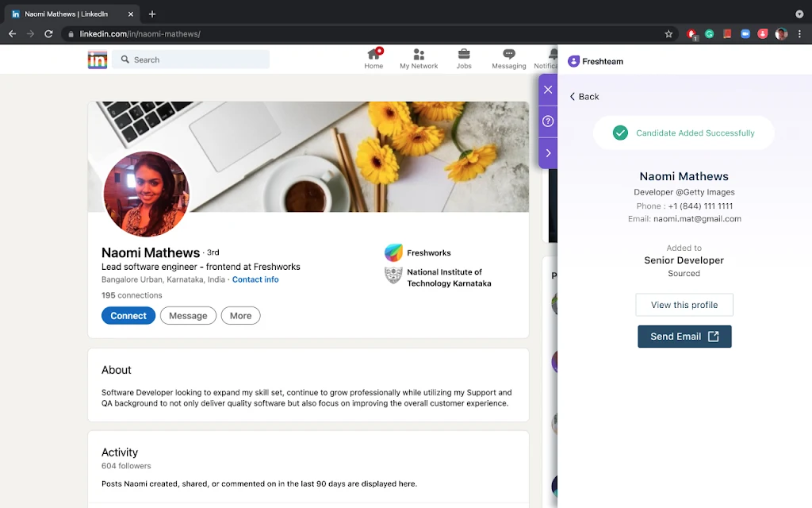
Task: Connect with Naomi Mathews
Action: [x=128, y=316]
